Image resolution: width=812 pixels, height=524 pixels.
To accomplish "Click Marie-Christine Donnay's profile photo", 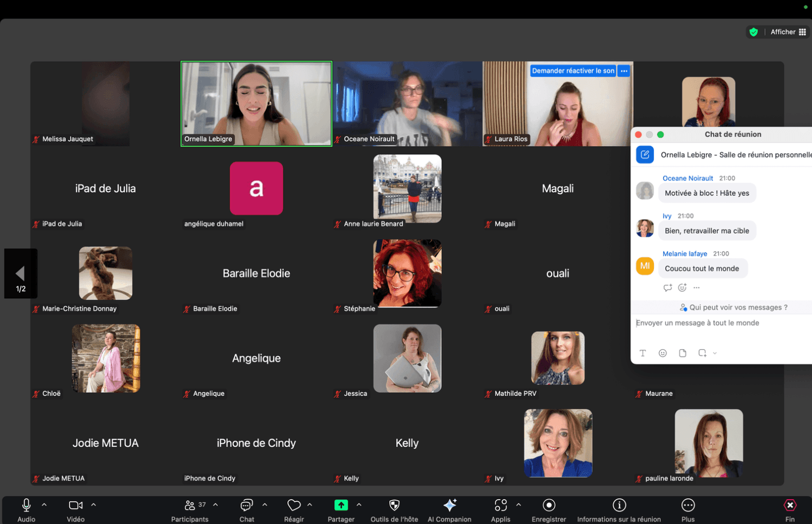I will point(106,273).
